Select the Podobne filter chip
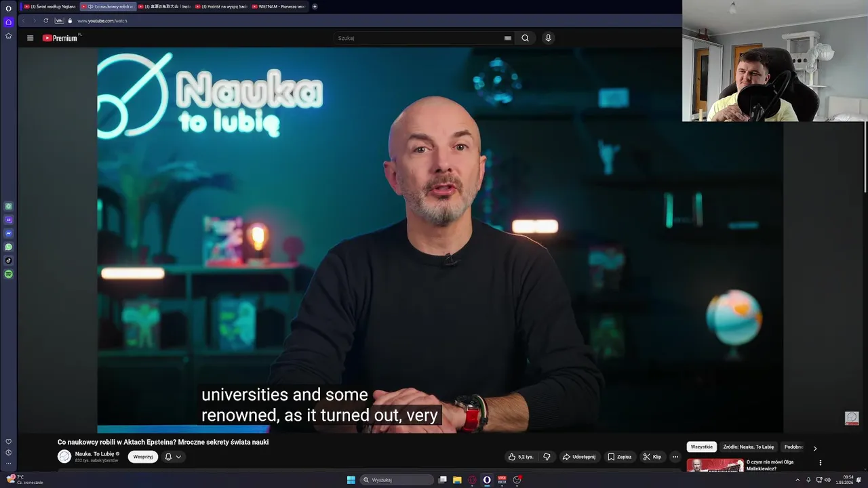 point(793,447)
